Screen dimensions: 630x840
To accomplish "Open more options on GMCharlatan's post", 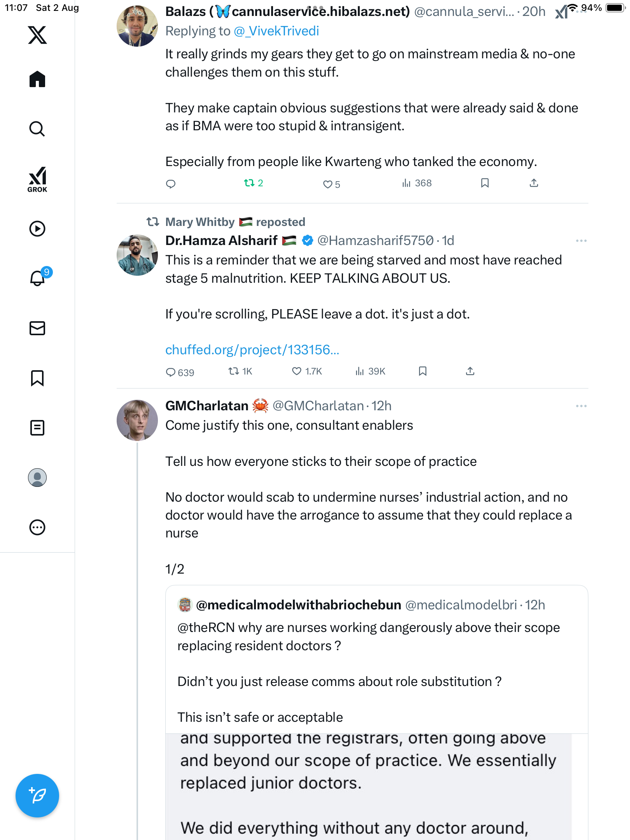I will click(x=581, y=406).
